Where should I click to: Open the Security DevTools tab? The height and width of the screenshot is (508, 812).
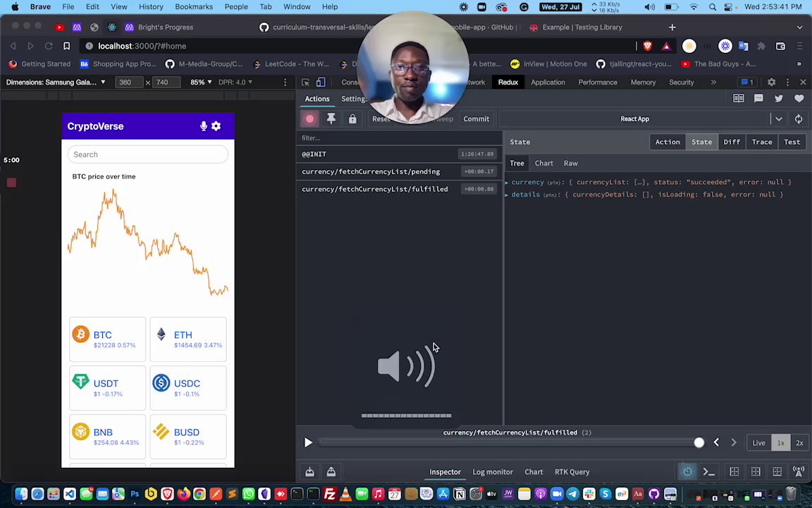click(x=681, y=82)
